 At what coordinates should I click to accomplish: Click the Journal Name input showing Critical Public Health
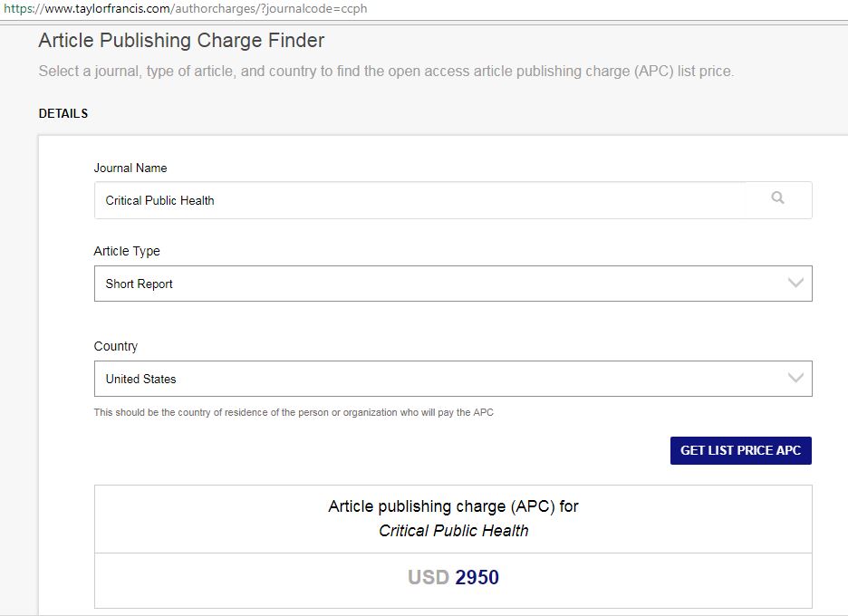(x=417, y=200)
